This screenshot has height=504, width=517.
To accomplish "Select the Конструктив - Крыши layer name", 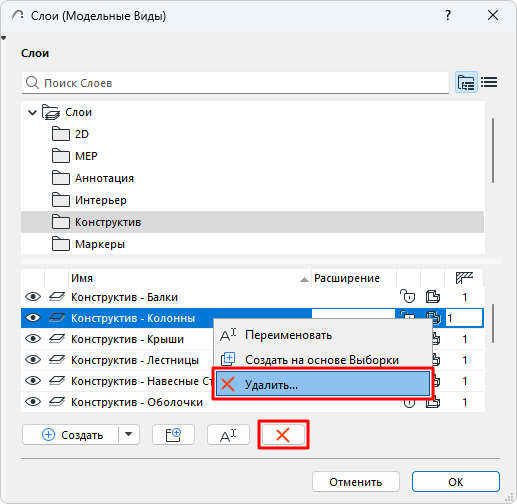I will coord(127,339).
